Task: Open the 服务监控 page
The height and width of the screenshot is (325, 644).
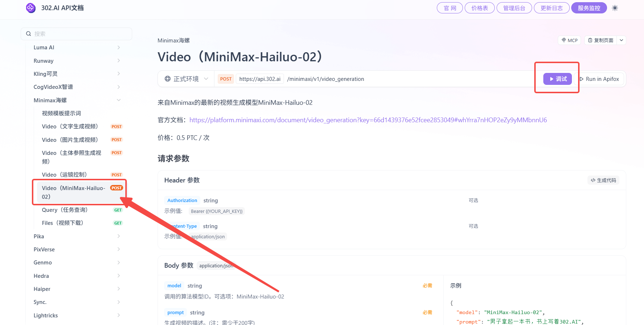Action: pos(589,8)
